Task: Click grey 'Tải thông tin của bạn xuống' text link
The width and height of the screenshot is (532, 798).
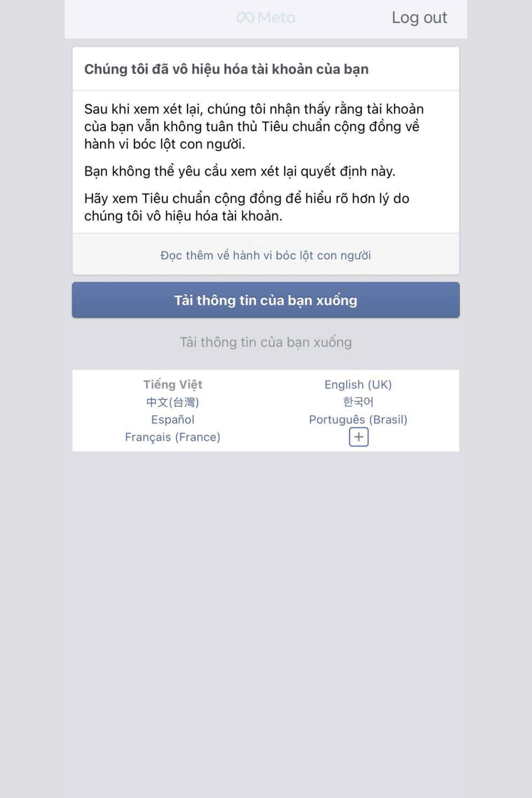Action: (x=266, y=342)
